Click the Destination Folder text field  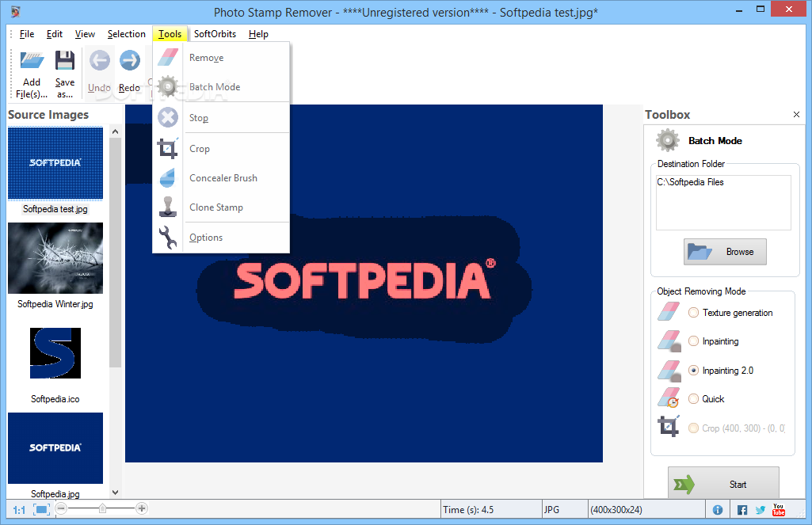723,203
